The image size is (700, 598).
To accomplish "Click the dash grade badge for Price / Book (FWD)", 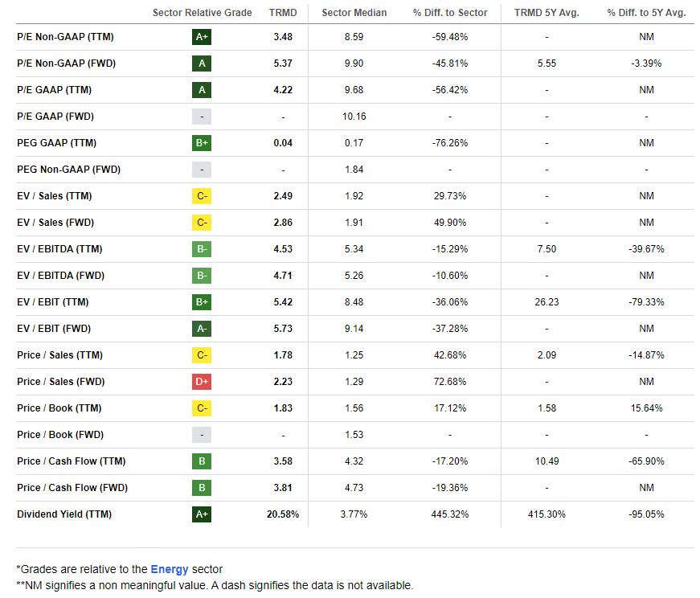I will [202, 435].
